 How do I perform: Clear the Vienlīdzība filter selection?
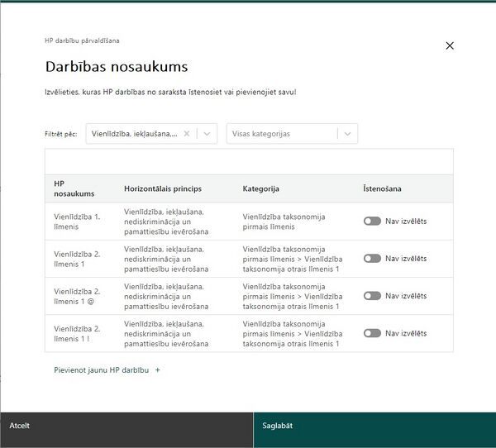click(187, 134)
